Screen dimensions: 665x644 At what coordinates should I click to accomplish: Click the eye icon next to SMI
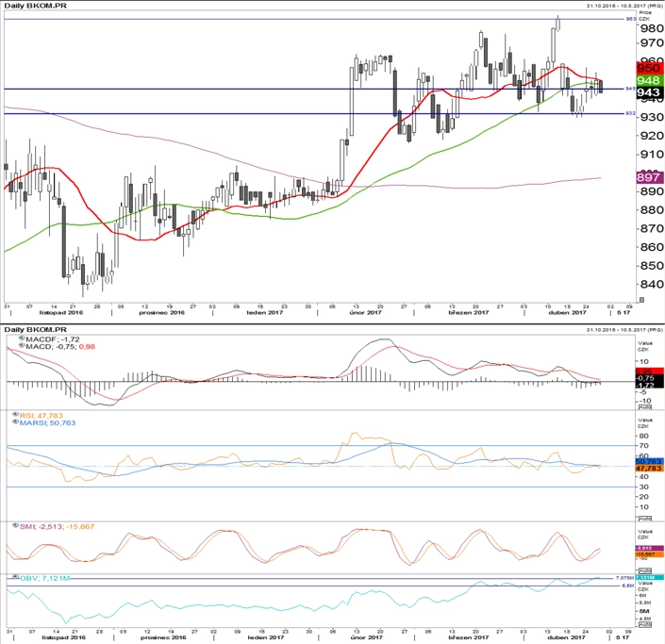click(x=16, y=526)
